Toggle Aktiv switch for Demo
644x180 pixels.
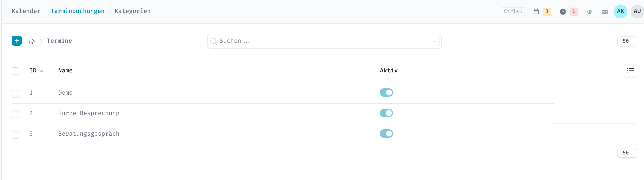pyautogui.click(x=386, y=93)
